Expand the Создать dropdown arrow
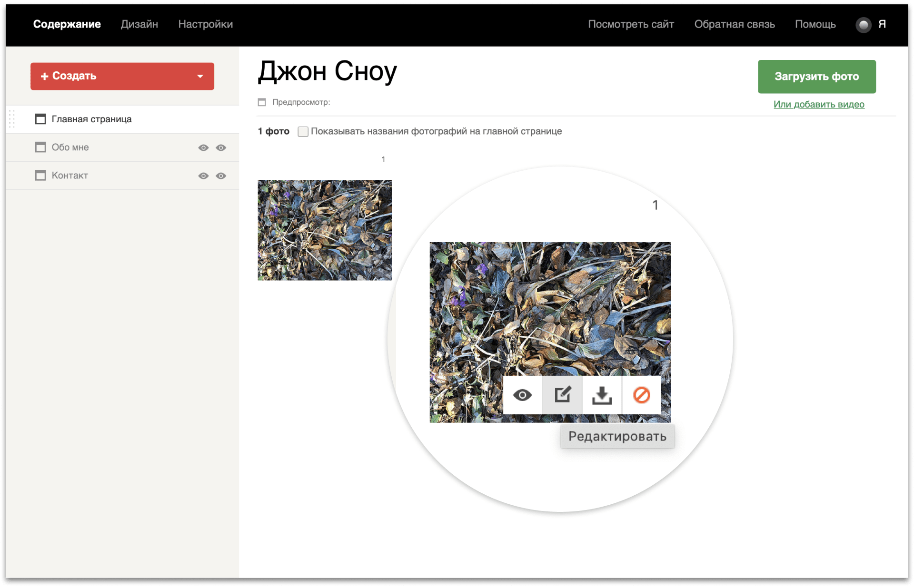 tap(200, 76)
